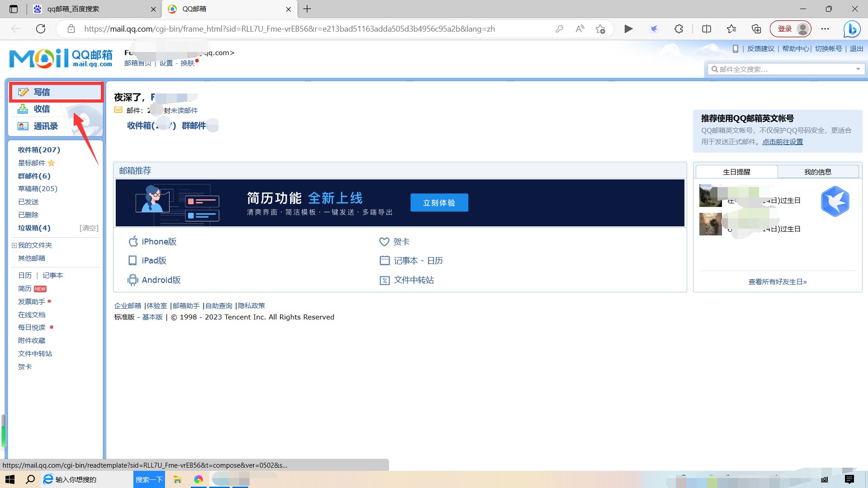
Task: Expand 我的文件夹 in the sidebar
Action: pyautogui.click(x=14, y=245)
